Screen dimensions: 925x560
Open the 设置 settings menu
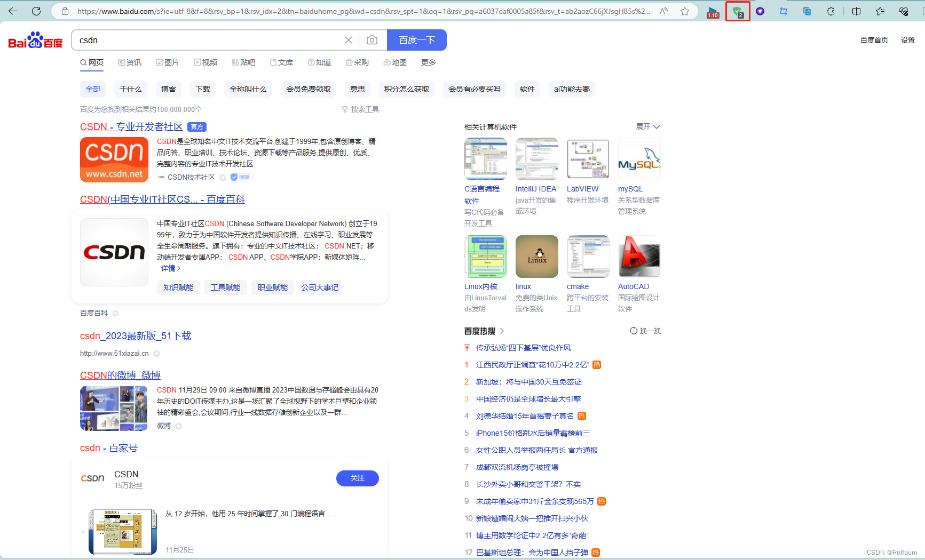point(907,40)
